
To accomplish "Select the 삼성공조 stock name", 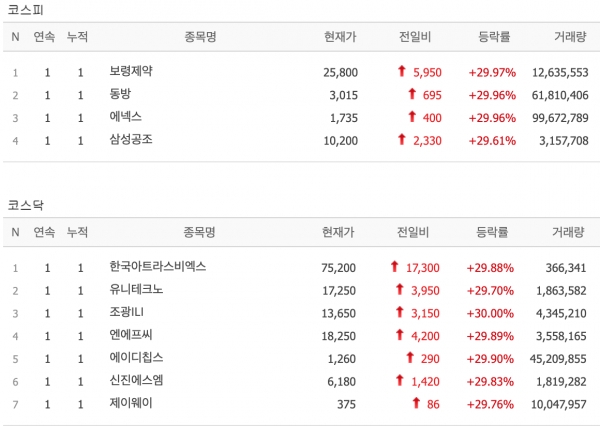I will pyautogui.click(x=131, y=139).
